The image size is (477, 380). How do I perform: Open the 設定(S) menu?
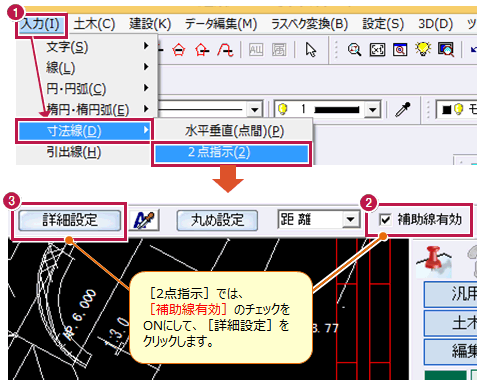[383, 24]
